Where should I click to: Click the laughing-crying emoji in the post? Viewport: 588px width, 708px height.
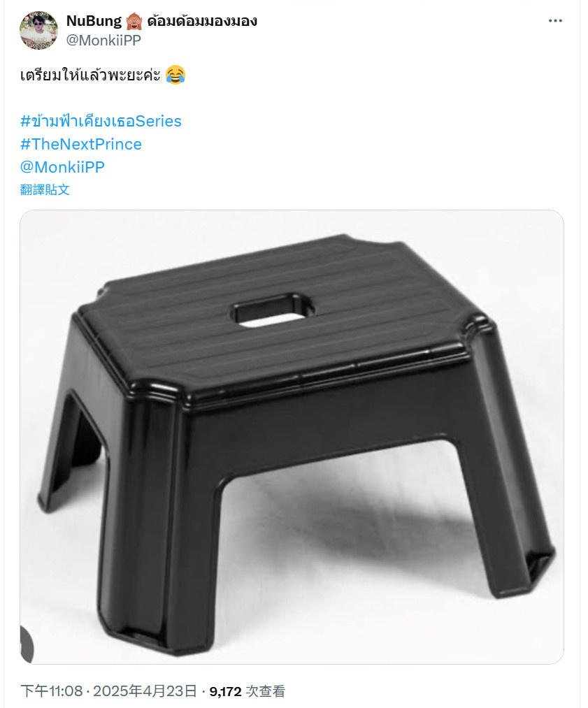(175, 75)
